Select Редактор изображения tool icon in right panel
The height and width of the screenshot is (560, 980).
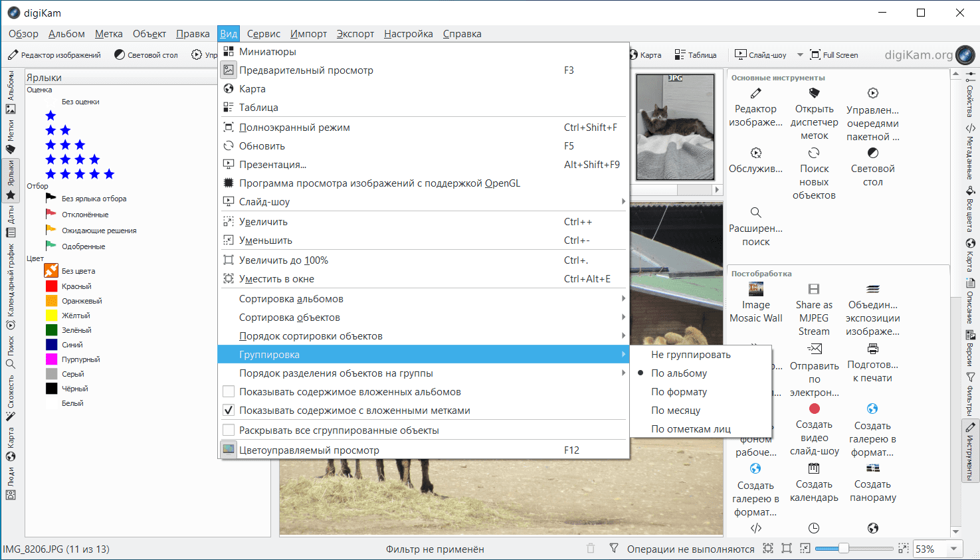point(755,93)
